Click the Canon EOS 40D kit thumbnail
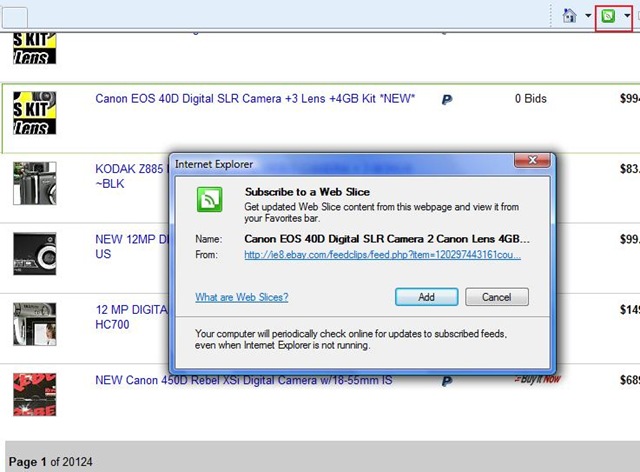This screenshot has width=640, height=472. pos(35,113)
